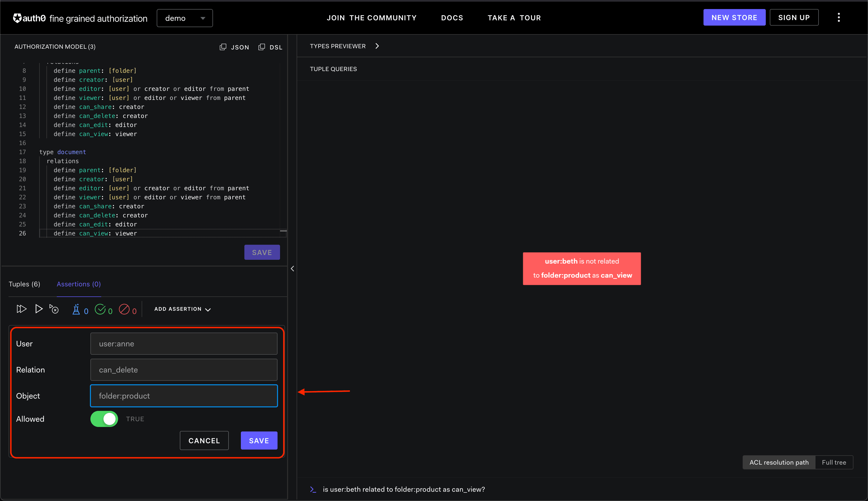Select ACL resolution path view

[x=779, y=462]
